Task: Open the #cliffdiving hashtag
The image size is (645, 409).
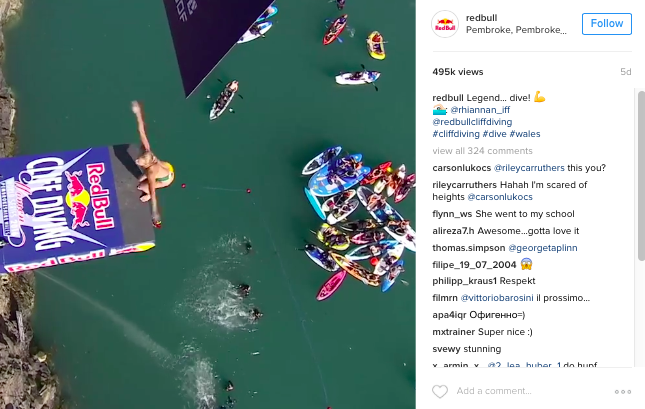Action: (456, 134)
